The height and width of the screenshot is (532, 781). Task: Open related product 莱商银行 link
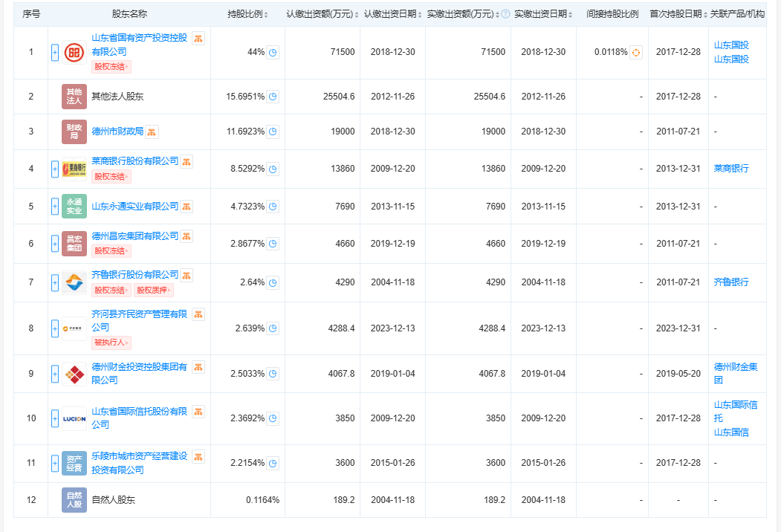(731, 169)
